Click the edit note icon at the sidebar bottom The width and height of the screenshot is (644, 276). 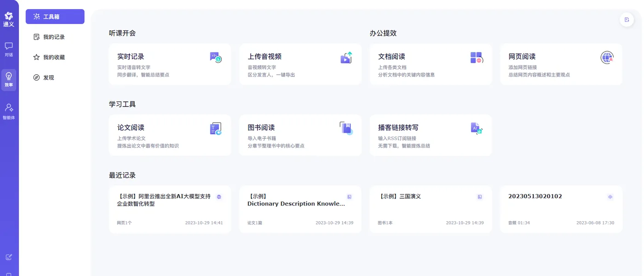[x=9, y=257]
